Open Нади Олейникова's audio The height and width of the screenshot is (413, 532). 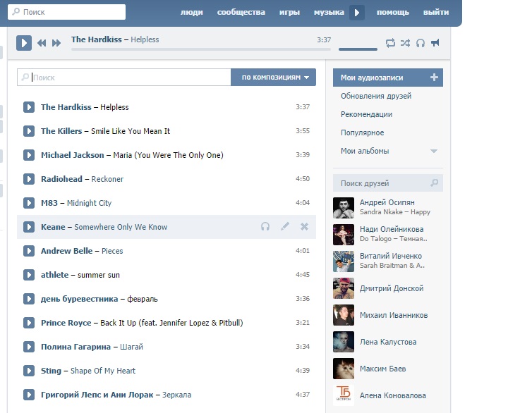(388, 235)
